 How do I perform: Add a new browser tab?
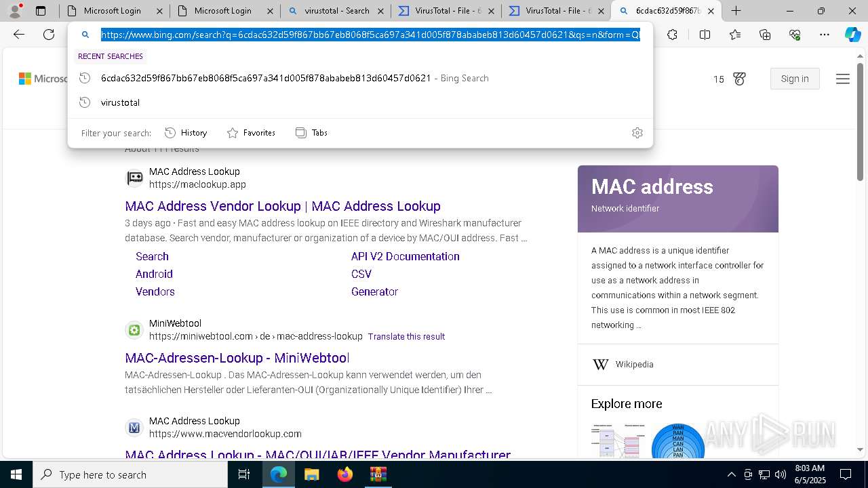pyautogui.click(x=736, y=11)
